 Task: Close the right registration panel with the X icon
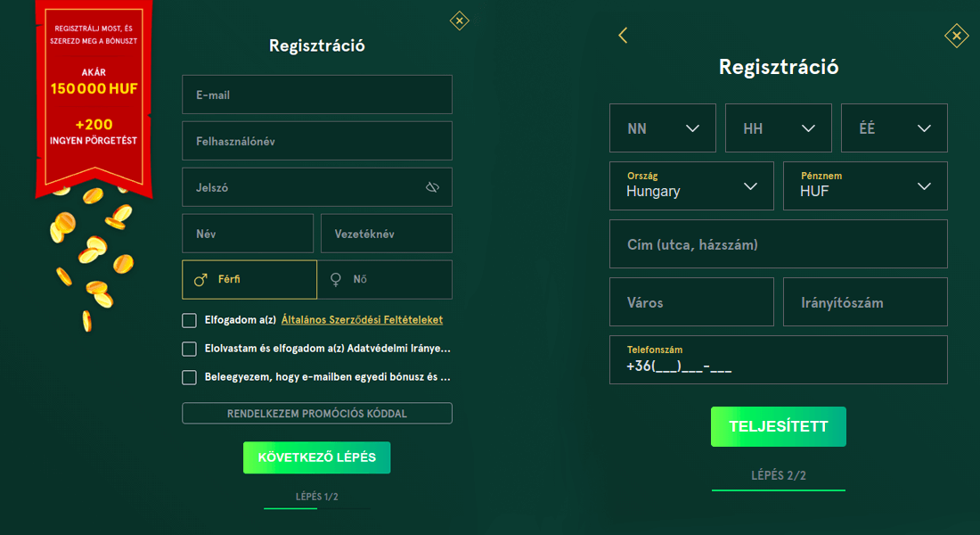coord(957,36)
